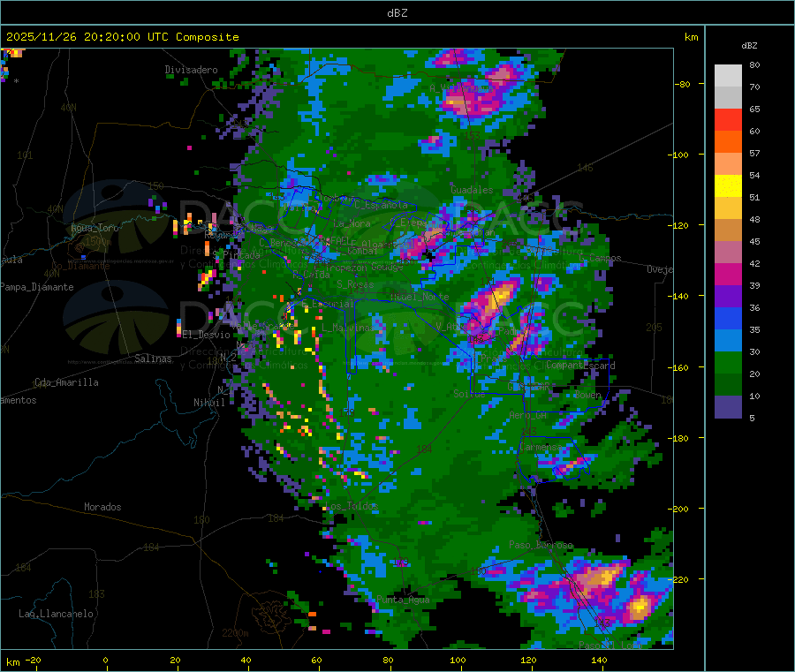Image resolution: width=795 pixels, height=672 pixels.
Task: Select the 'La_Nora' place label
Action: [352, 223]
